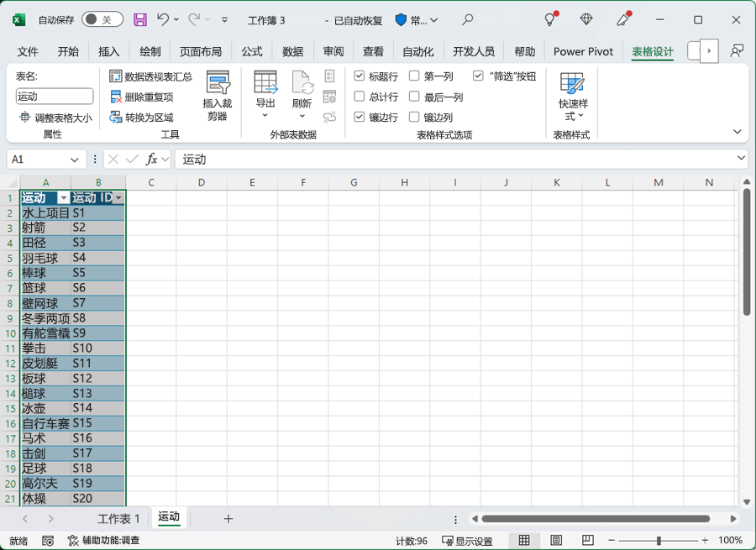Click the unlink icon in external data group
The height and width of the screenshot is (550, 756).
[330, 117]
